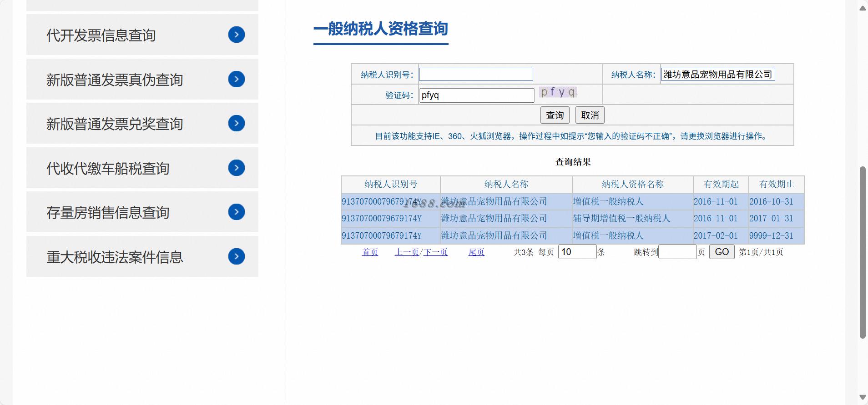868x405 pixels.
Task: Click the 有效期起 column header
Action: point(721,184)
